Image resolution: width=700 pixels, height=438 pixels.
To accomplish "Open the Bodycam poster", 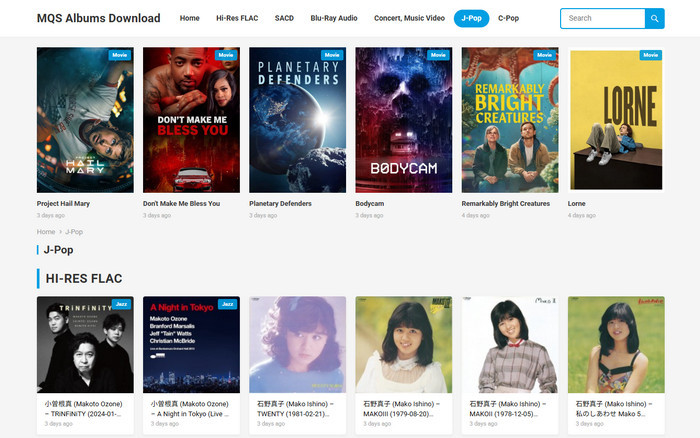I will click(404, 120).
